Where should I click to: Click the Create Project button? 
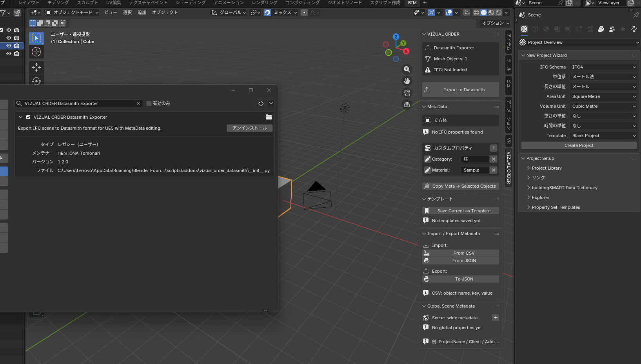[x=579, y=145]
